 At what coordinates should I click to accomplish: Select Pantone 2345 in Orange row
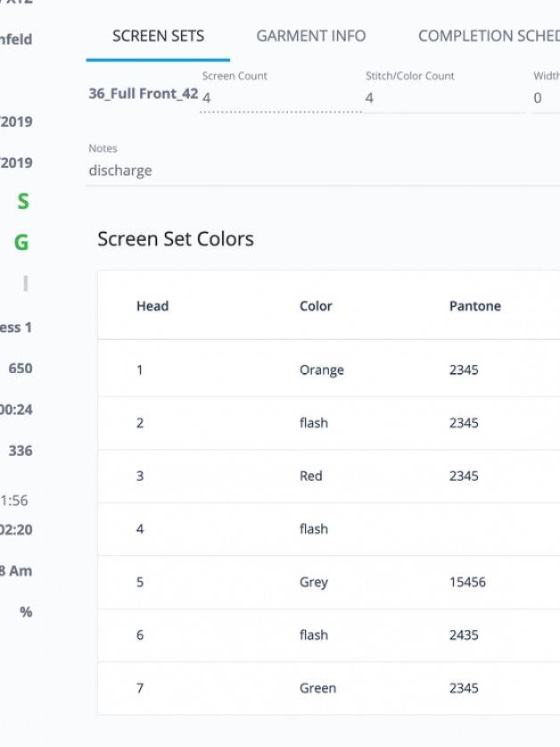(464, 370)
